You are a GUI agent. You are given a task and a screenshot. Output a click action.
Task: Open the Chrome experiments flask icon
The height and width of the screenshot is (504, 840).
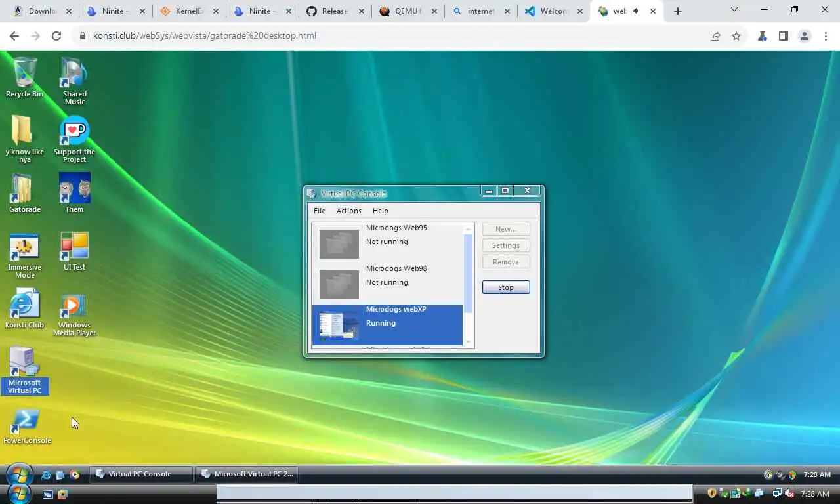point(762,36)
